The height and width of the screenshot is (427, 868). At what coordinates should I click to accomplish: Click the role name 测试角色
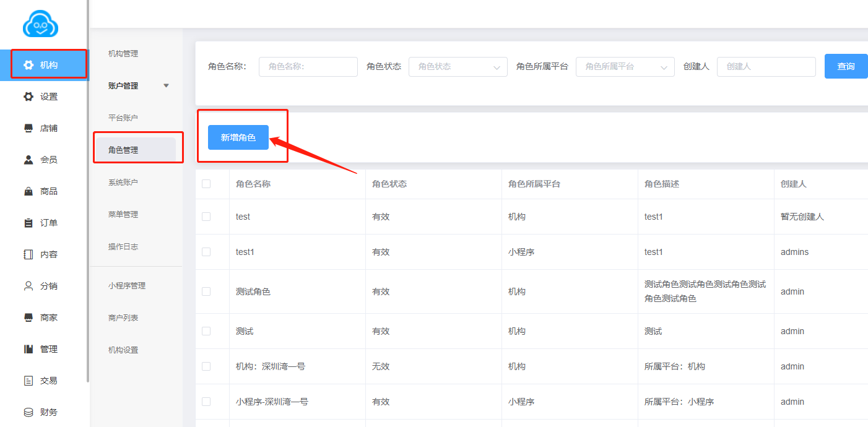click(x=253, y=291)
